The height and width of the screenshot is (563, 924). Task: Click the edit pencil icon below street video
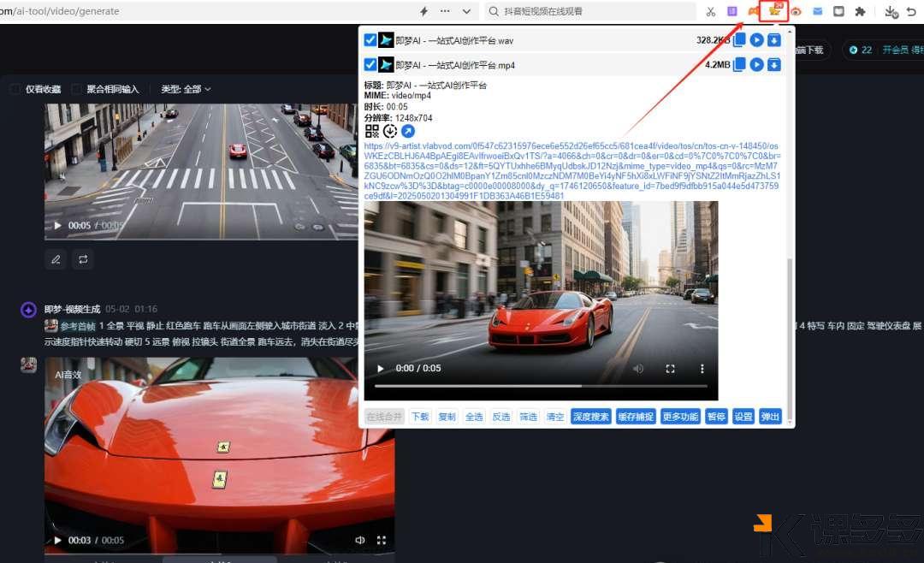pos(56,259)
